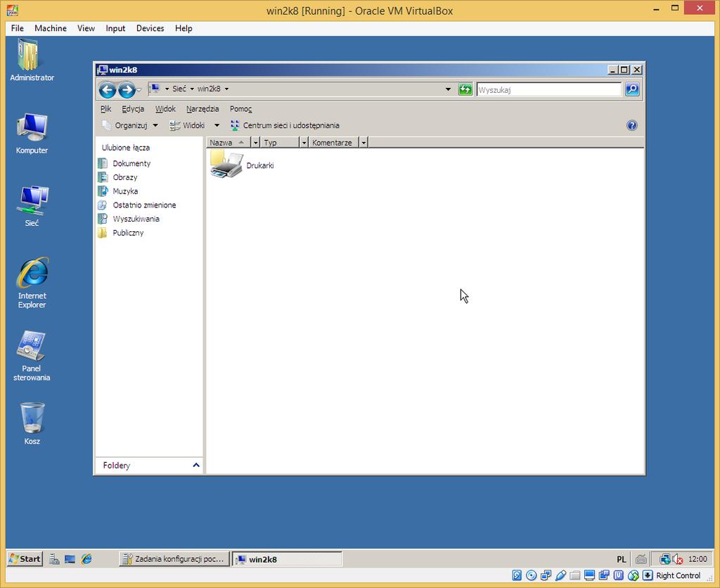Click VirtualBox optical disk status icon
720x588 pixels.
[x=532, y=575]
